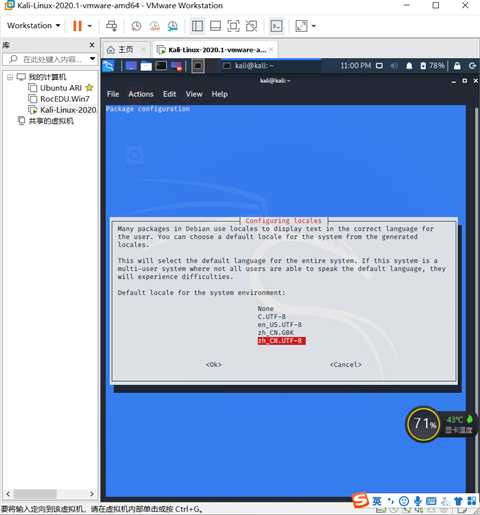Click the Kali panel desktop icon
This screenshot has height=515, width=480.
(131, 66)
